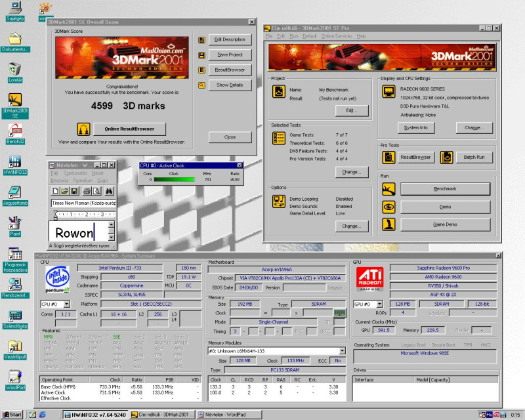Select the Paint desktop icon
The image size is (525, 420).
[x=15, y=226]
